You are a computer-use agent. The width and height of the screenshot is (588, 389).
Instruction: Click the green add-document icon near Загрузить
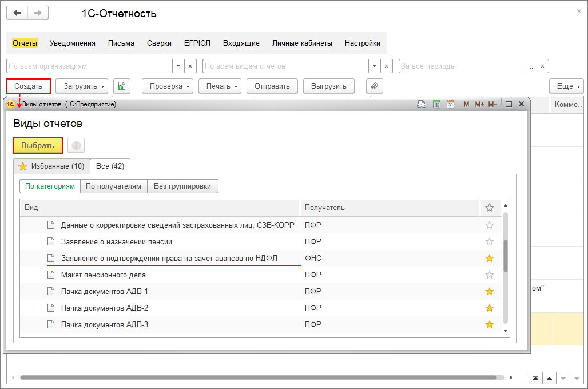pyautogui.click(x=121, y=86)
